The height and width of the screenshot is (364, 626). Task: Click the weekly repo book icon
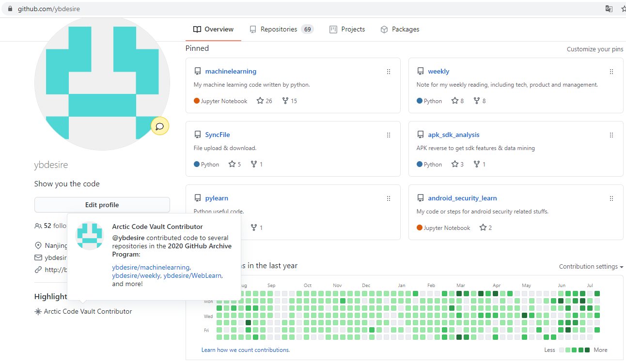[x=420, y=72]
